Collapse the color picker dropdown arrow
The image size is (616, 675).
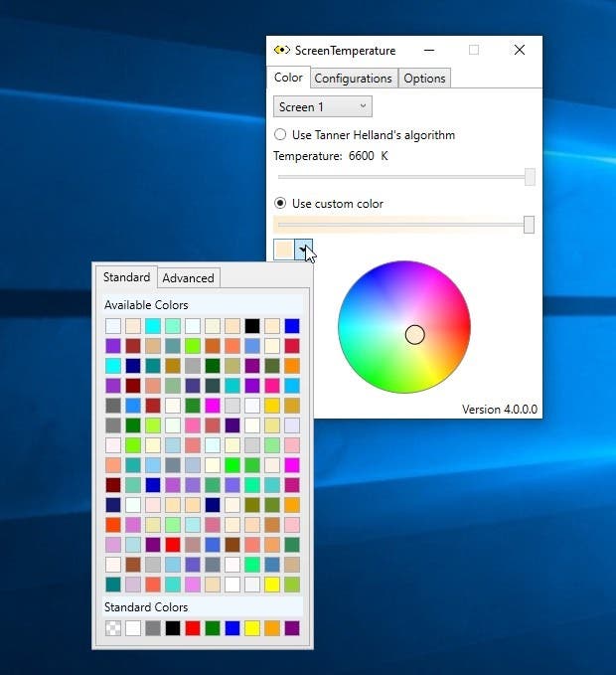[x=304, y=249]
